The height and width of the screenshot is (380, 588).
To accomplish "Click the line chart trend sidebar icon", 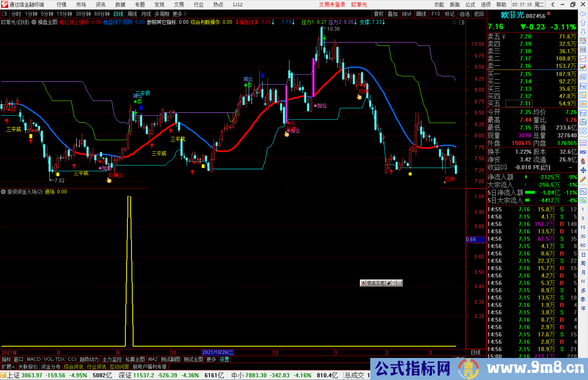I will tap(583, 59).
